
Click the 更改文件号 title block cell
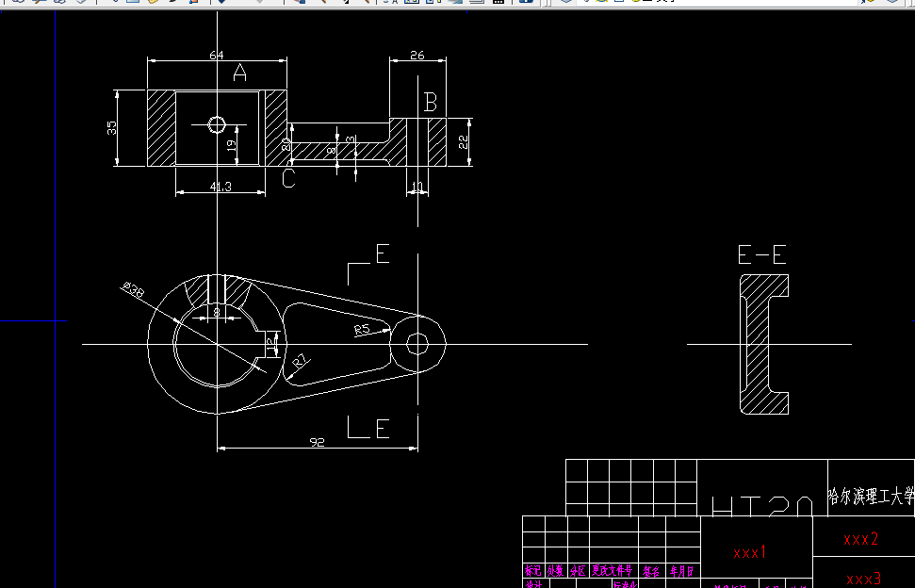pyautogui.click(x=613, y=570)
